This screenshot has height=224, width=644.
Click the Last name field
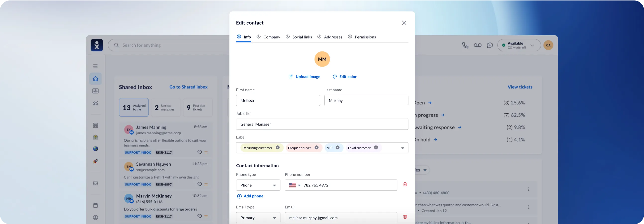[366, 100]
